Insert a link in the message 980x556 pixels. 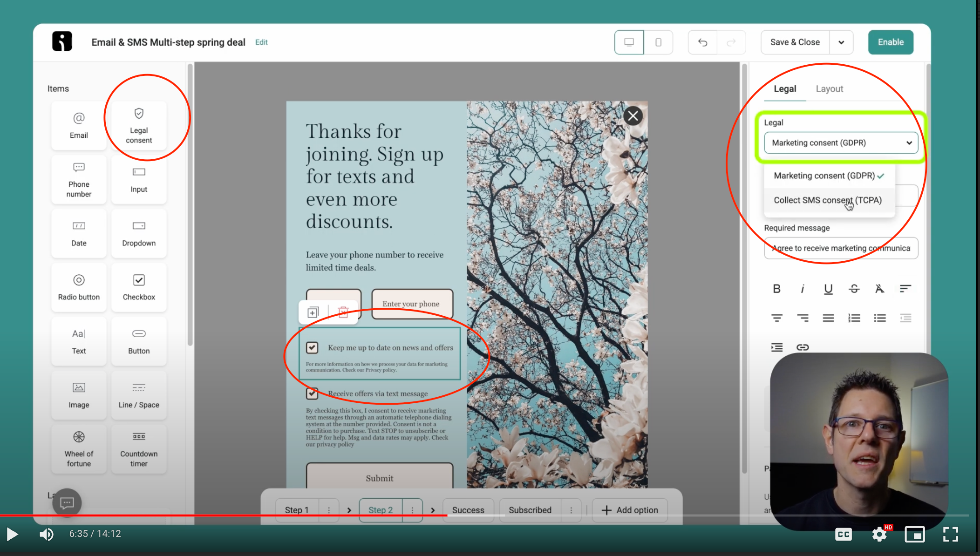pyautogui.click(x=803, y=347)
